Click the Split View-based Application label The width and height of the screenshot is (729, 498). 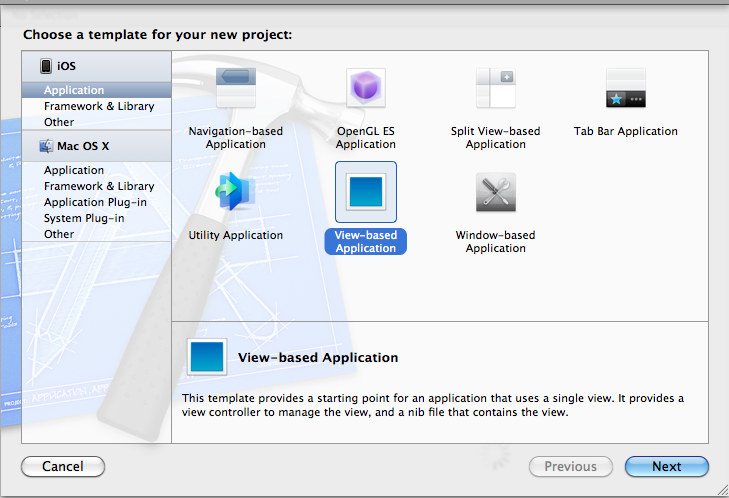pyautogui.click(x=496, y=138)
